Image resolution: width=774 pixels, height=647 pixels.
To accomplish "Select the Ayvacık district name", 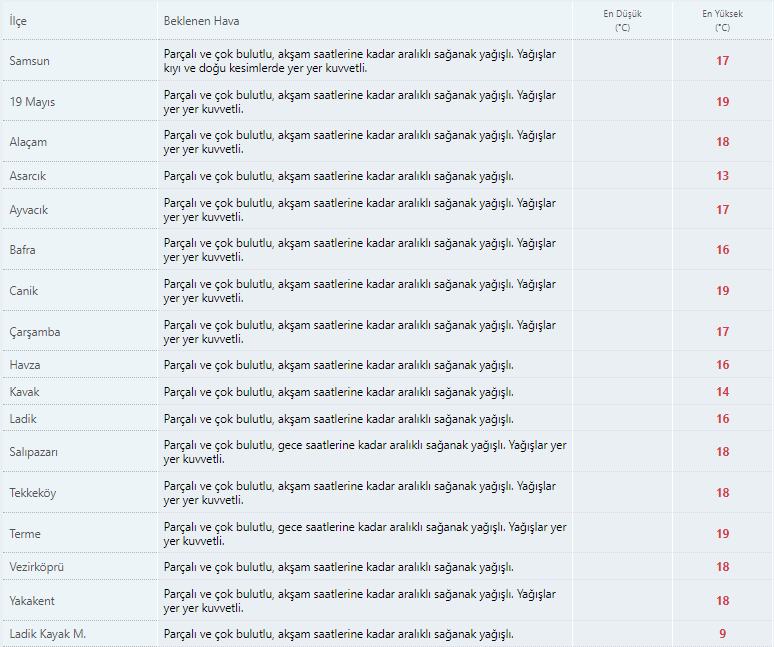I will [29, 210].
